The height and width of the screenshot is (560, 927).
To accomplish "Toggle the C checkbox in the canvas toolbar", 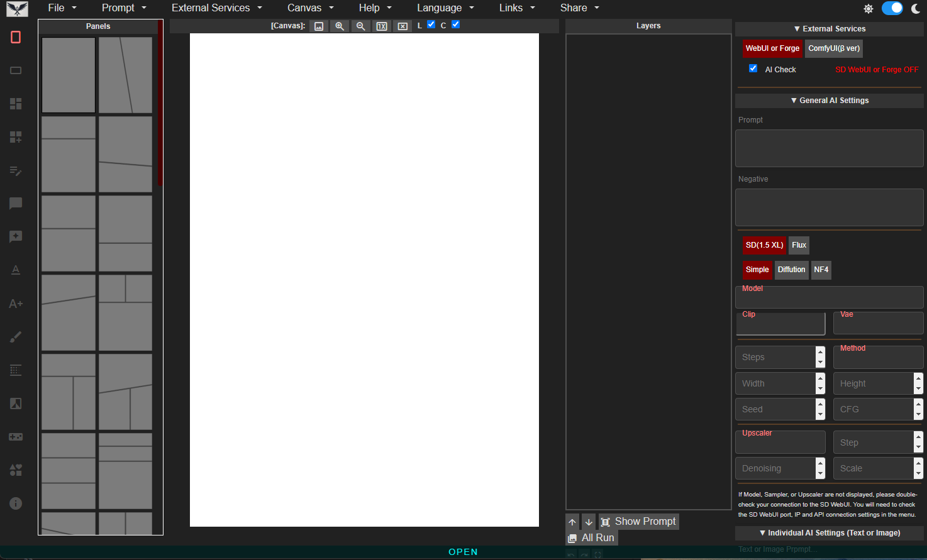I will point(455,25).
